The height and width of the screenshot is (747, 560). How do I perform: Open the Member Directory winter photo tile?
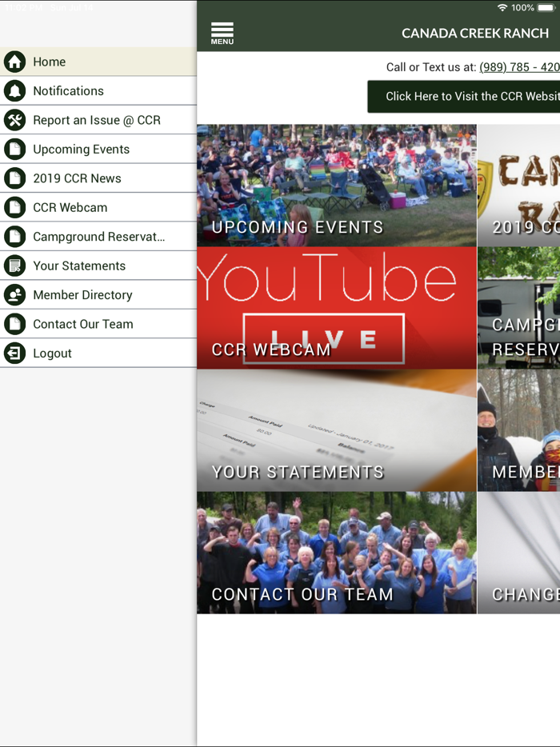coord(519,430)
